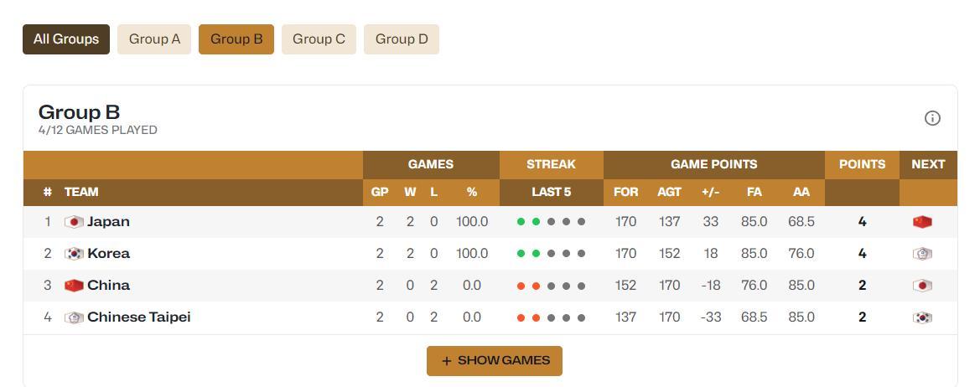980x387 pixels.
Task: Click the POINTS column header
Action: tap(862, 164)
